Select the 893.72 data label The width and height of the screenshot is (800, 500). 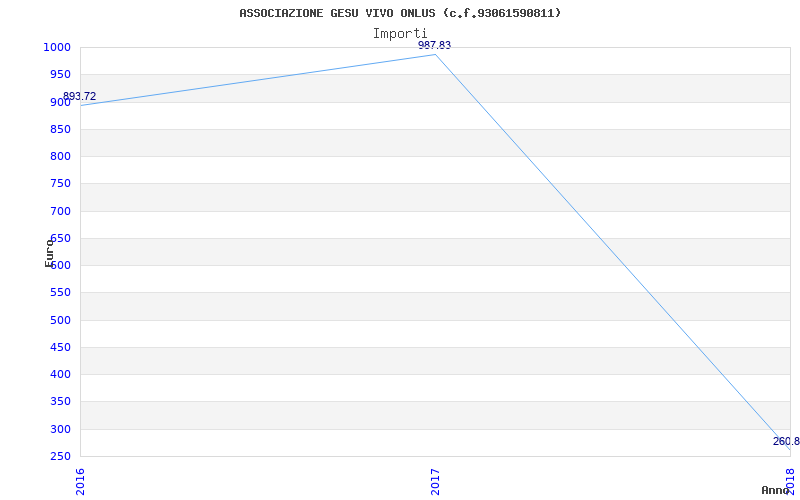tap(79, 96)
